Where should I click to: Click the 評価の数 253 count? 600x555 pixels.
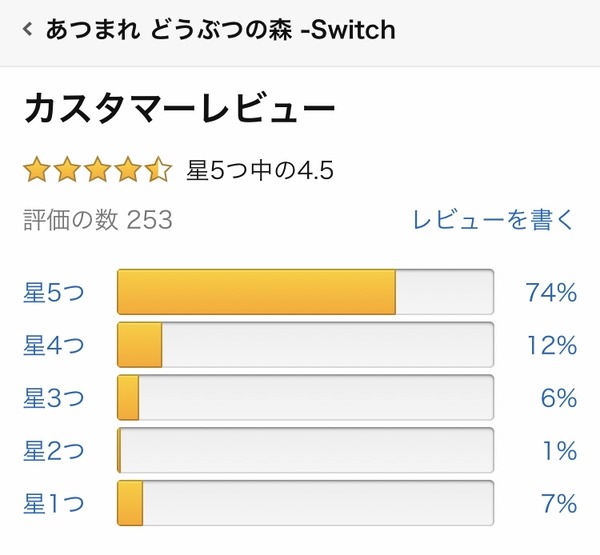pos(98,219)
